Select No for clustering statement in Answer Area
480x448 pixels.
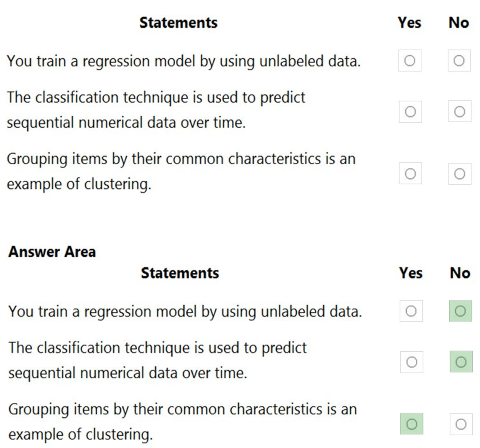[461, 424]
